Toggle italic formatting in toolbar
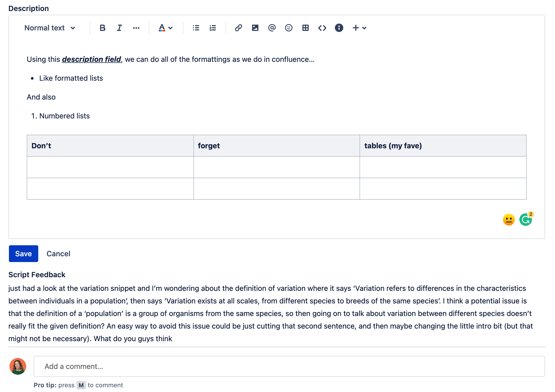Screen dimensions: 555x392 [x=119, y=28]
